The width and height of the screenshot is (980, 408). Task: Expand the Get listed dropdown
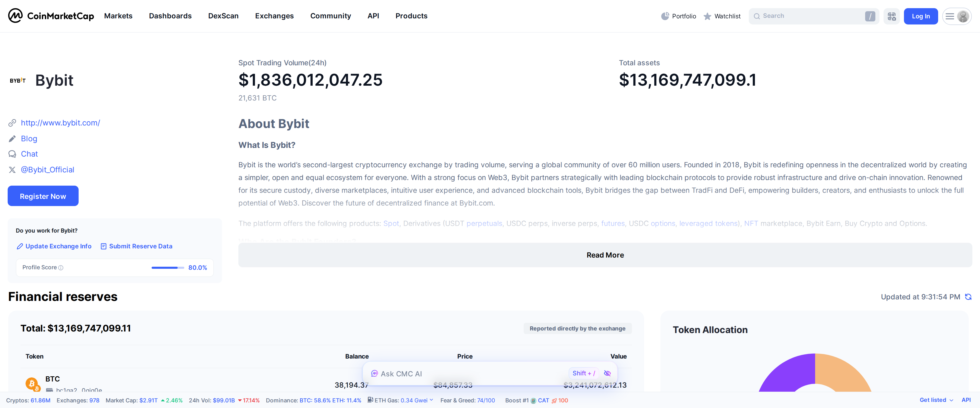pyautogui.click(x=951, y=400)
